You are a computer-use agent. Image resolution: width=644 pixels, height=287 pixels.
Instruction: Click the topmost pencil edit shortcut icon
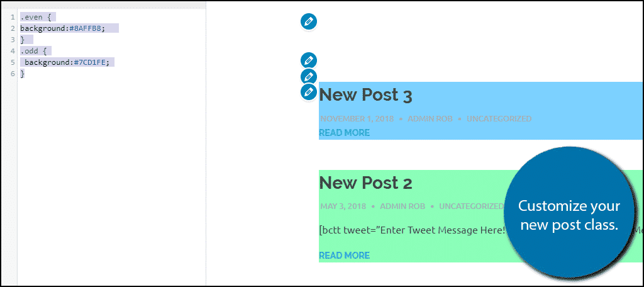pyautogui.click(x=308, y=21)
